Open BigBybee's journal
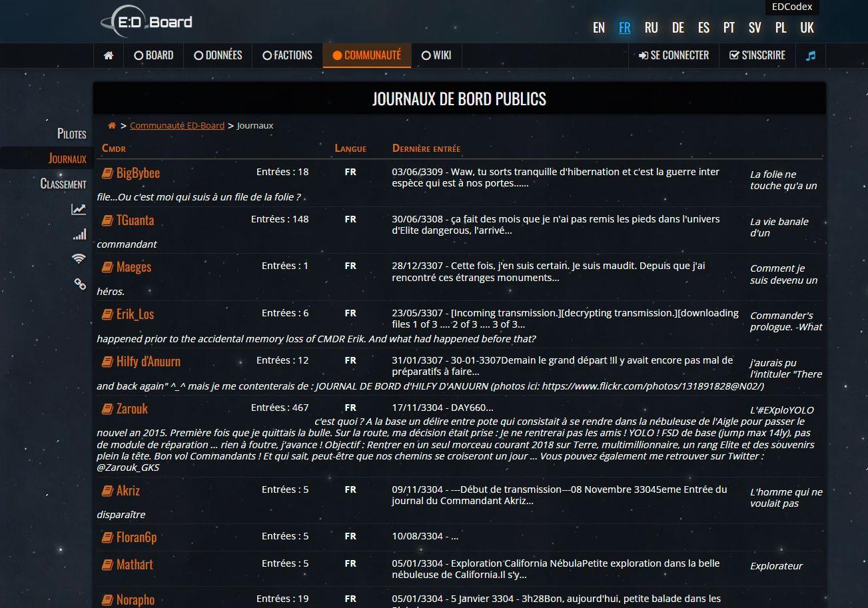 138,173
